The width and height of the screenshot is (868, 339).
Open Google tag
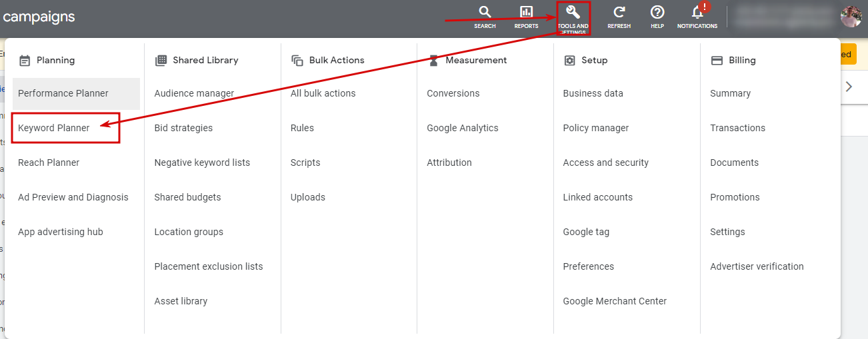(586, 232)
